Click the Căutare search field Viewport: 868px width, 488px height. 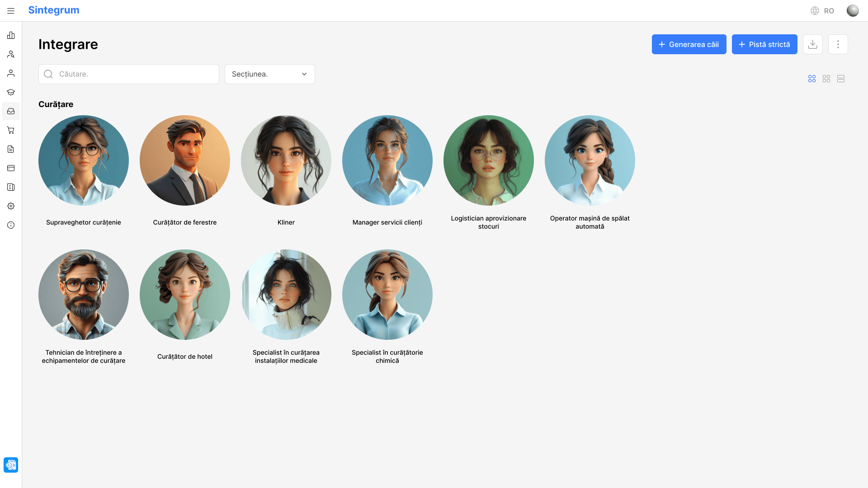point(129,74)
